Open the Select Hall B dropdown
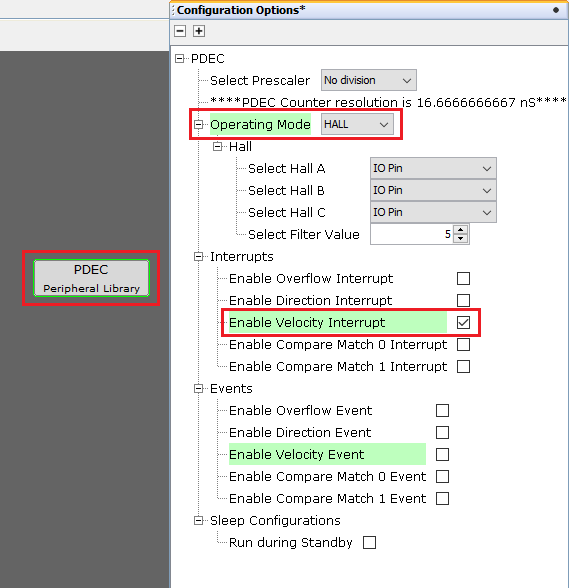The width and height of the screenshot is (569, 588). (x=433, y=190)
